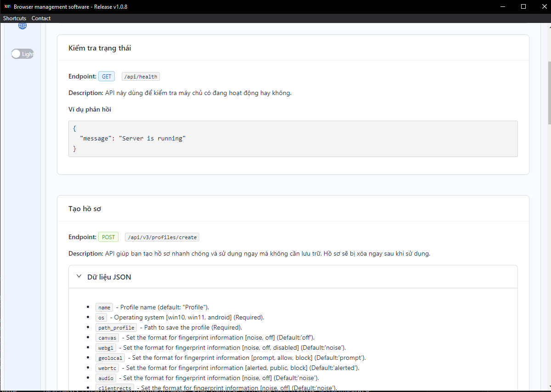Screen dimensions: 551x392
Task: Click the GET method badge
Action: pyautogui.click(x=107, y=77)
